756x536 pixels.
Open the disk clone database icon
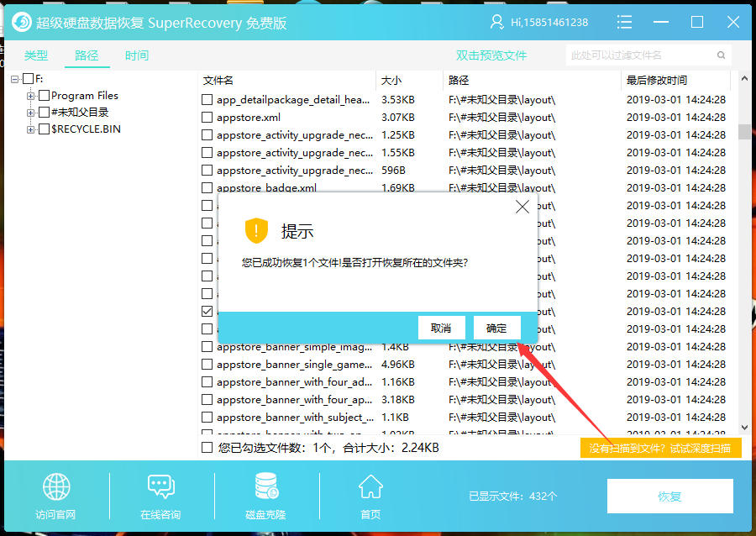266,486
